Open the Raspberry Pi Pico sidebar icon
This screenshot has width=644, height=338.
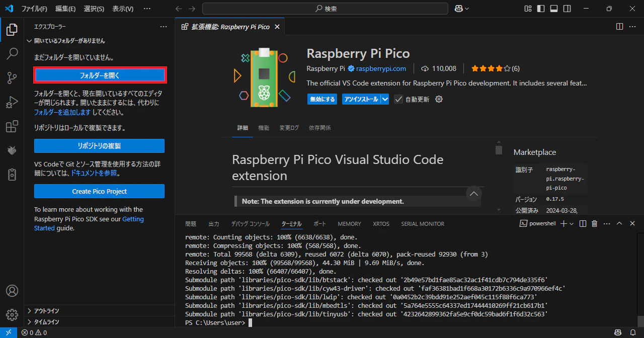coord(12,150)
